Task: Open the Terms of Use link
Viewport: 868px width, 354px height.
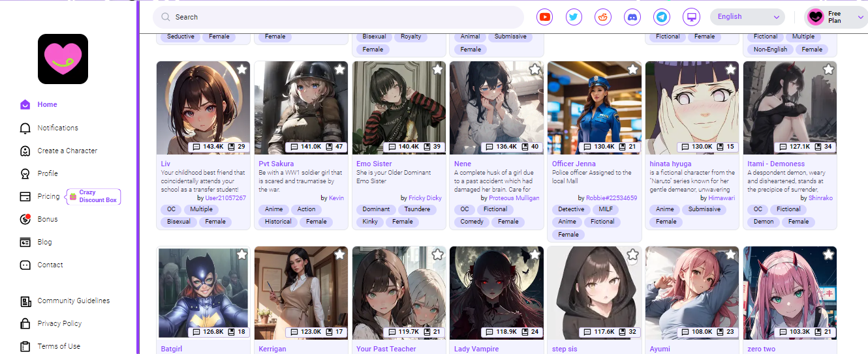Action: (x=59, y=346)
